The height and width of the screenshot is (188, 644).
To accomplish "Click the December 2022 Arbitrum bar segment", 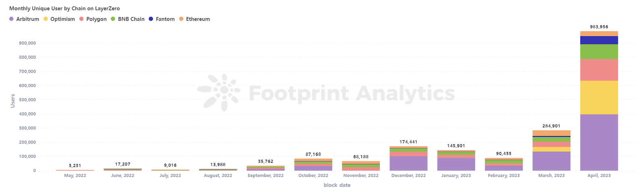I will 408,163.
